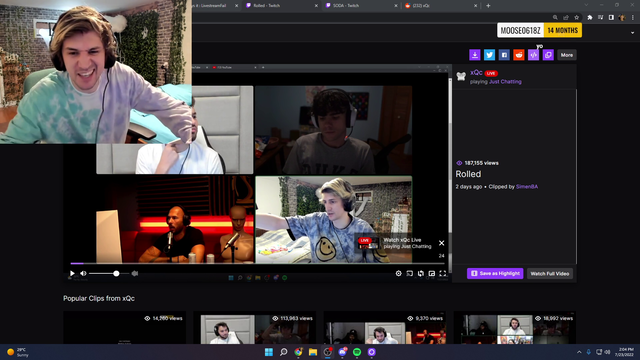Open clipper SimenBA's profile
640x360 pixels.
pyautogui.click(x=527, y=187)
